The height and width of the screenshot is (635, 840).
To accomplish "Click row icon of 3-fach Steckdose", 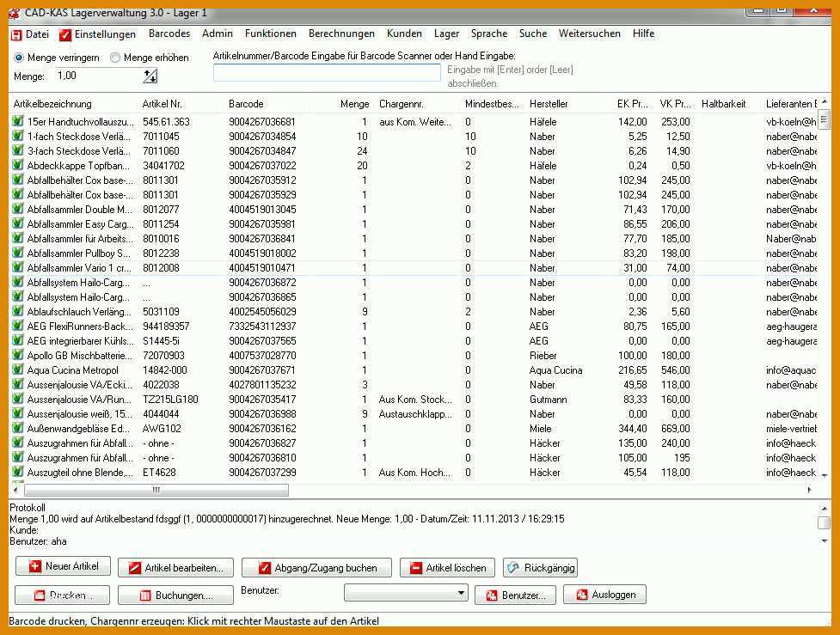I will [x=18, y=150].
